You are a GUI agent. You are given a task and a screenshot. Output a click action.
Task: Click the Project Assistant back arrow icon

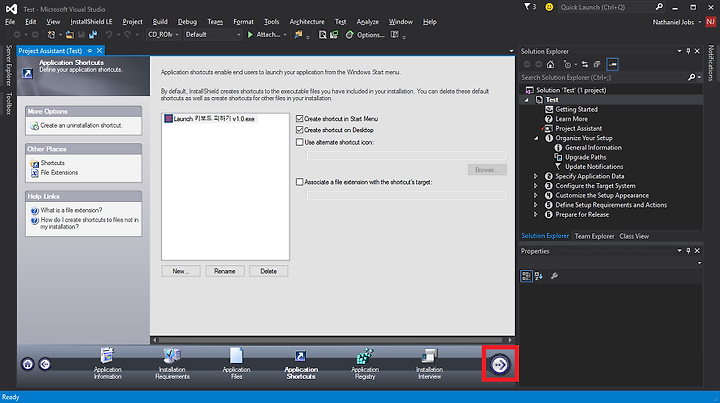45,364
